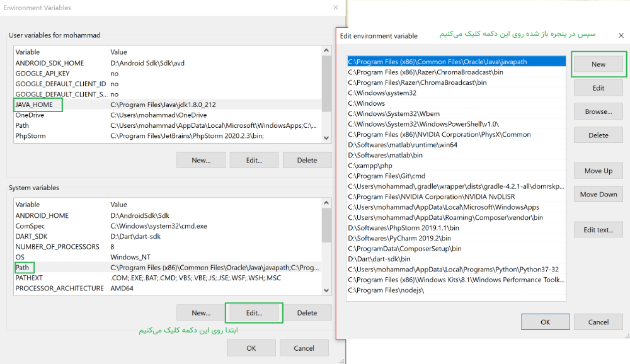Select the Python37-32 path entry

[x=456, y=269]
